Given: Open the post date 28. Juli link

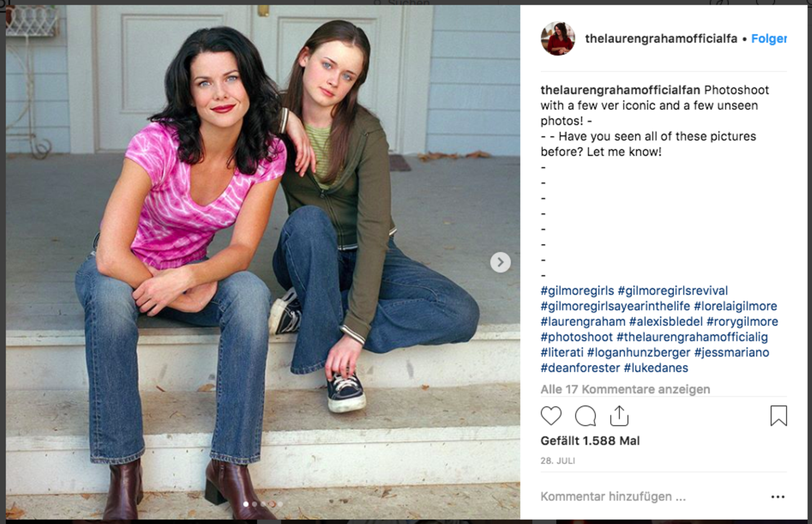Looking at the screenshot, I should click(x=558, y=461).
